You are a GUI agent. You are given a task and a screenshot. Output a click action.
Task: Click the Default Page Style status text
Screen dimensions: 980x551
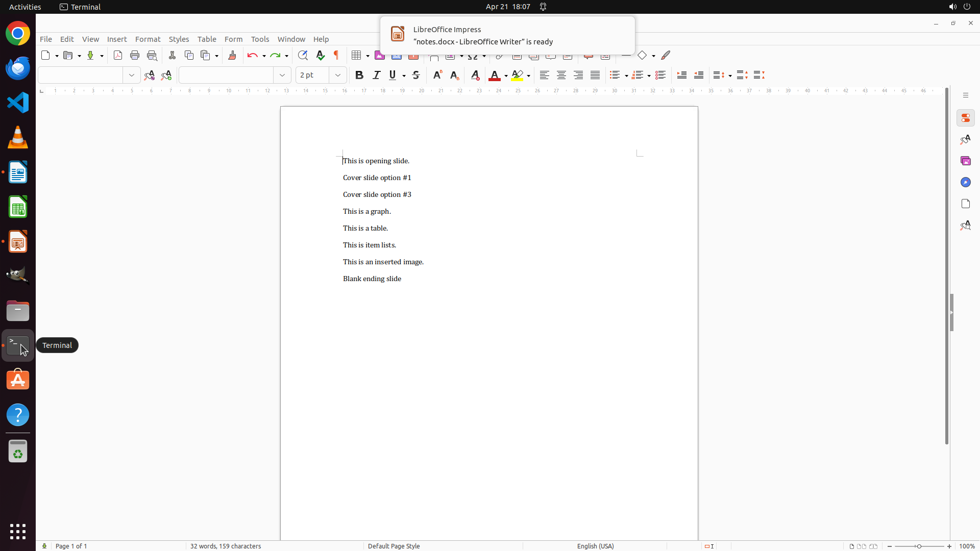pyautogui.click(x=394, y=546)
